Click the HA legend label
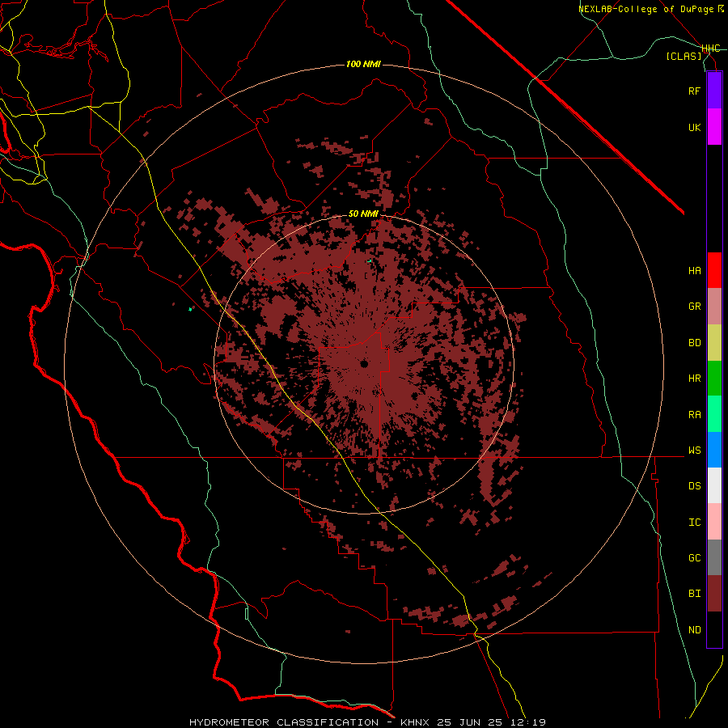728x728 pixels. pos(695,270)
